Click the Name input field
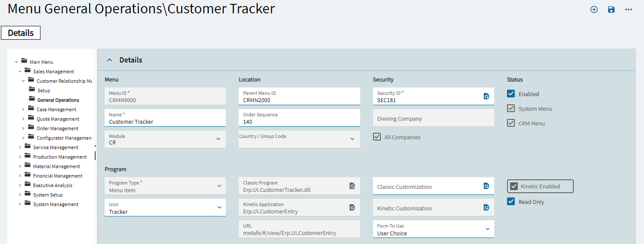This screenshot has width=644, height=244. click(x=165, y=122)
